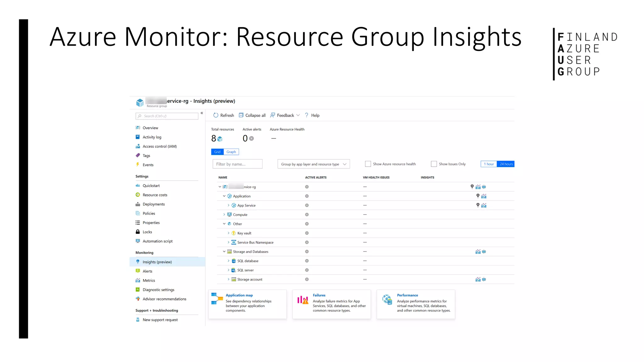Click gear icon in Storage account row
The height and width of the screenshot is (362, 644).
pyautogui.click(x=484, y=279)
